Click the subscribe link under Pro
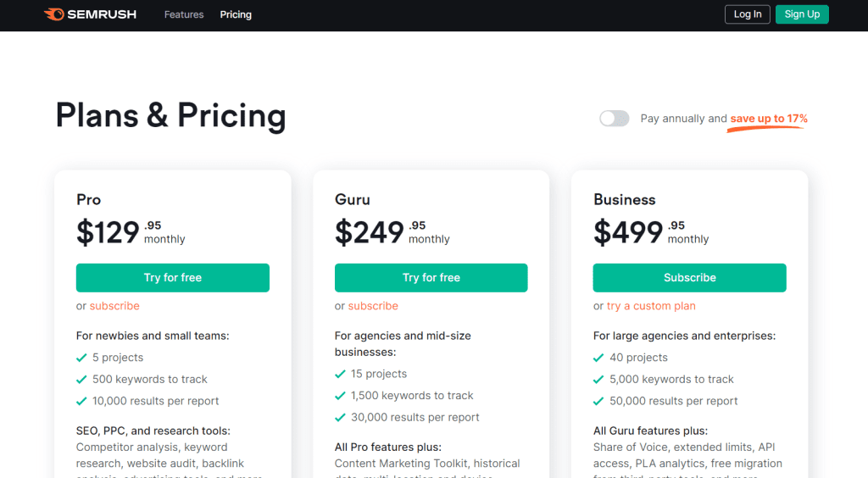 [x=114, y=306]
